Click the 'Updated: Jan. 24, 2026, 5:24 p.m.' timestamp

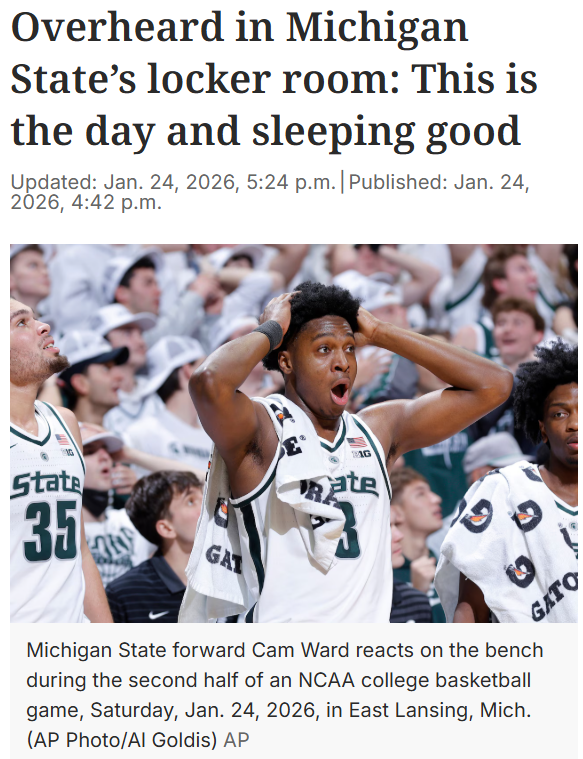pos(173,182)
